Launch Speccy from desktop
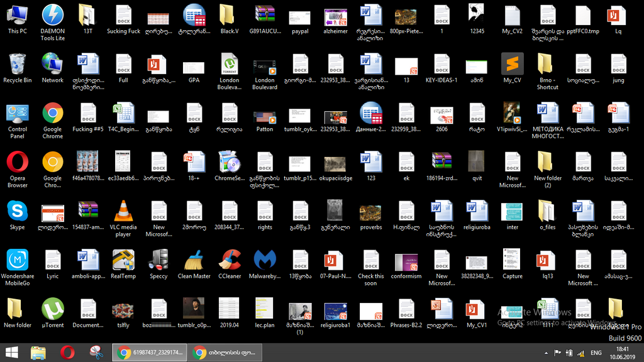Viewport: 644px width, 362px height. tap(158, 265)
